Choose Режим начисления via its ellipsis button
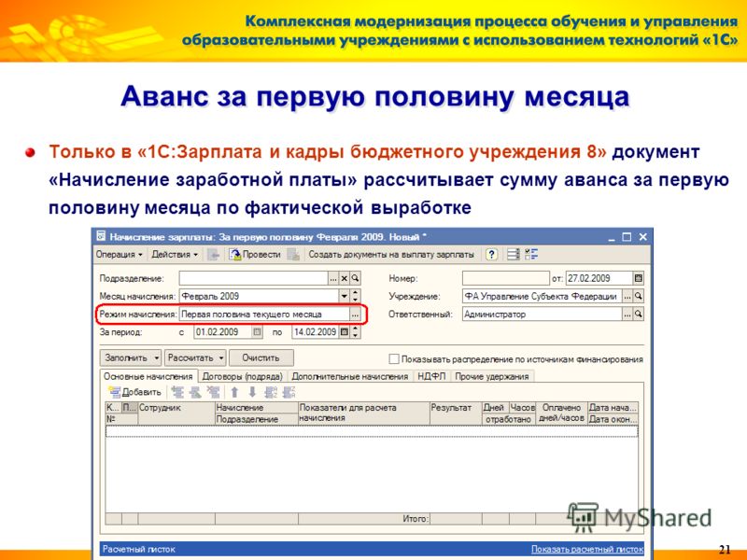747x560 pixels. (x=355, y=315)
